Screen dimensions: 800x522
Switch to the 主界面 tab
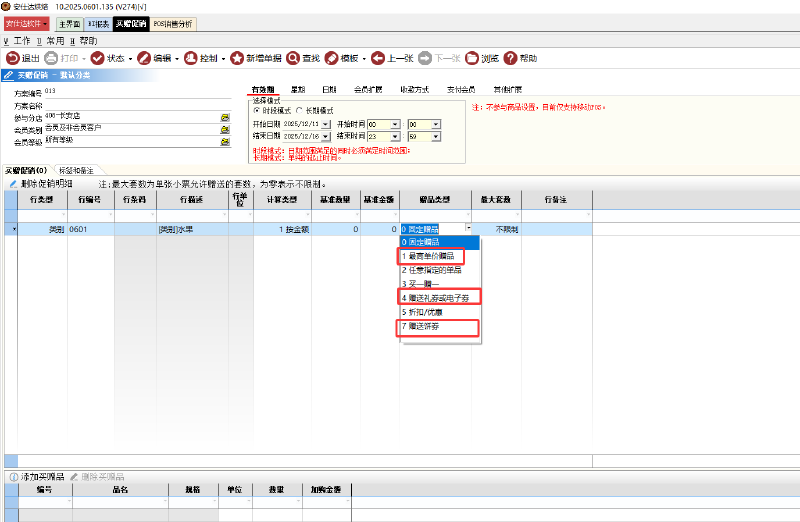click(x=69, y=24)
